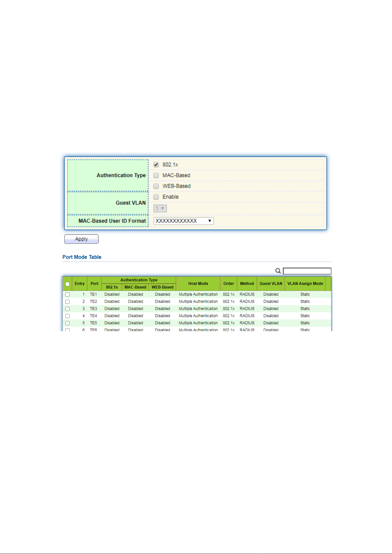Select the checkbox for port TE1
Screen dimensions: 392x554
(68, 295)
